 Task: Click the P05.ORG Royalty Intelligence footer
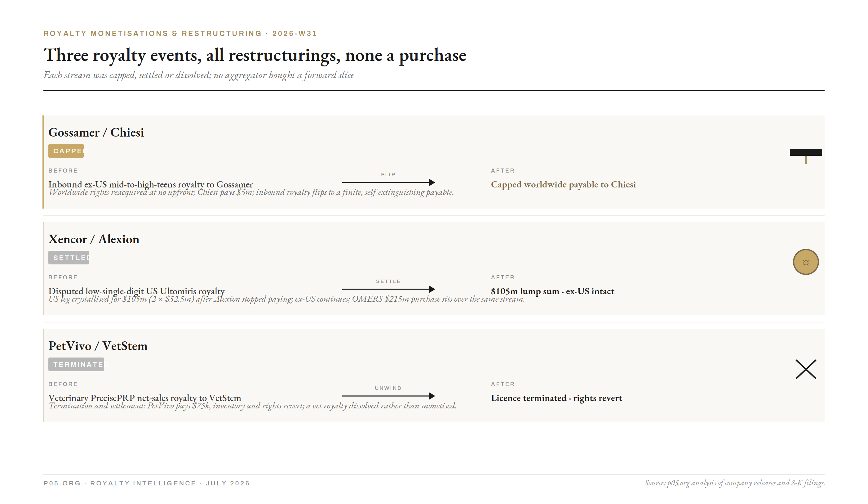pos(147,483)
